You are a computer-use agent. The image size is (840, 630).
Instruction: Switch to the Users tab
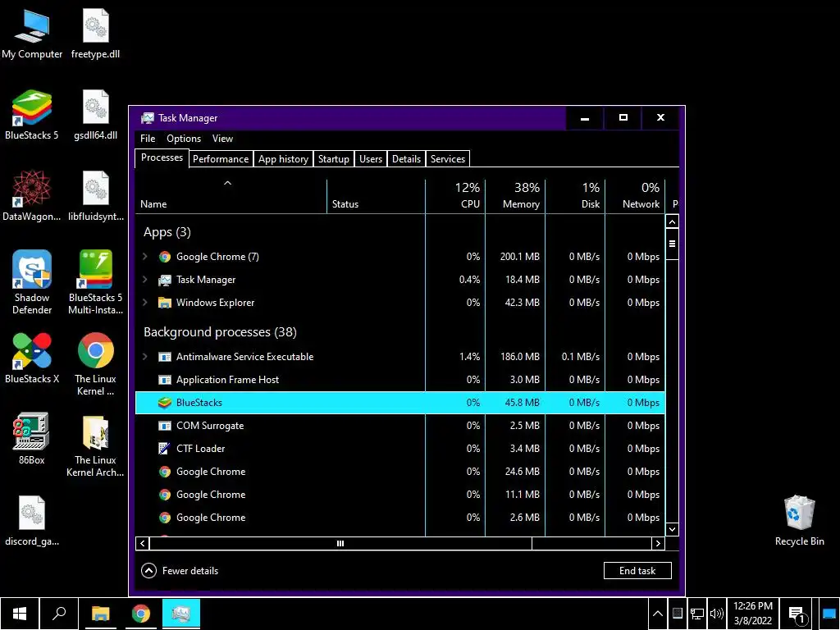tap(371, 159)
